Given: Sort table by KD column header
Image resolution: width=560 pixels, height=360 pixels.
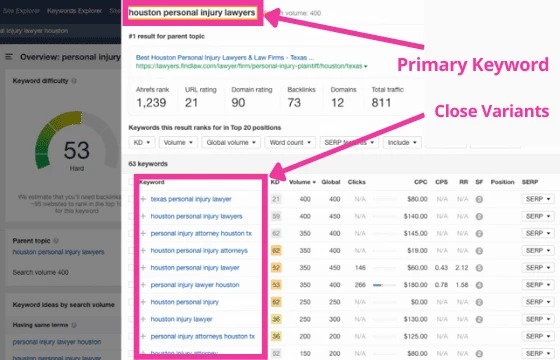Looking at the screenshot, I should point(275,182).
